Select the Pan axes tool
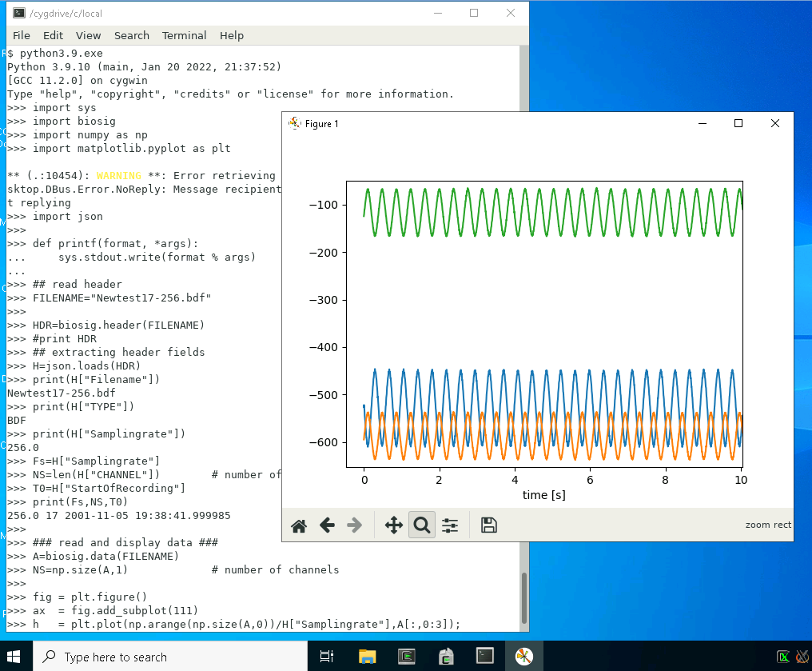Viewport: 812px width, 671px height. [x=393, y=525]
